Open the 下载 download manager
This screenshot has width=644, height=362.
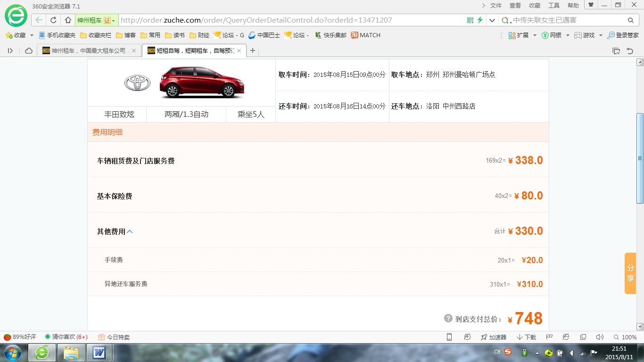tap(526, 337)
